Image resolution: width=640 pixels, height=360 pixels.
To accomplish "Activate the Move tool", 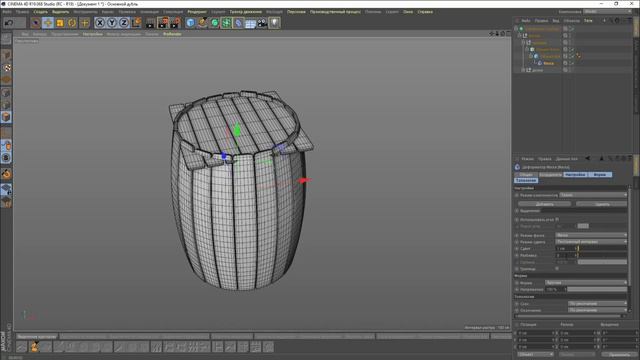I will 48,23.
